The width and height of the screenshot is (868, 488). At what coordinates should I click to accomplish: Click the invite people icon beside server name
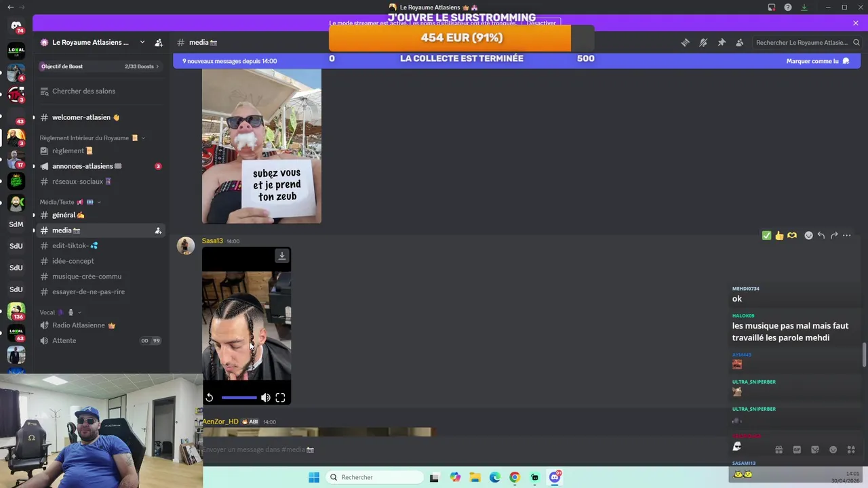click(x=159, y=42)
